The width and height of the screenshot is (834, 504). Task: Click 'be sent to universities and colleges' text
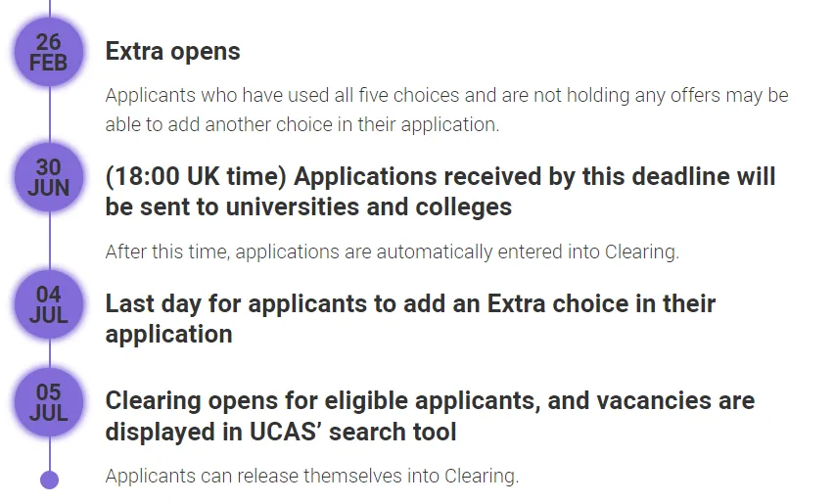coord(308,207)
